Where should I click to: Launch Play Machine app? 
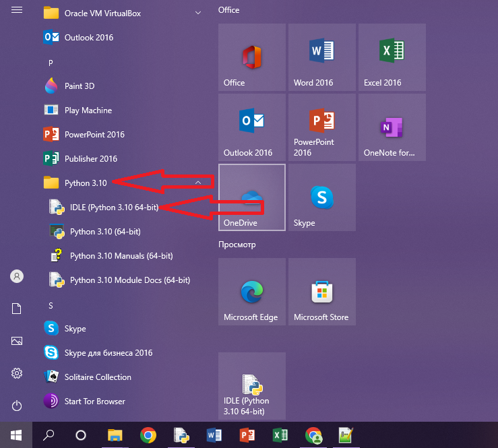[123, 110]
